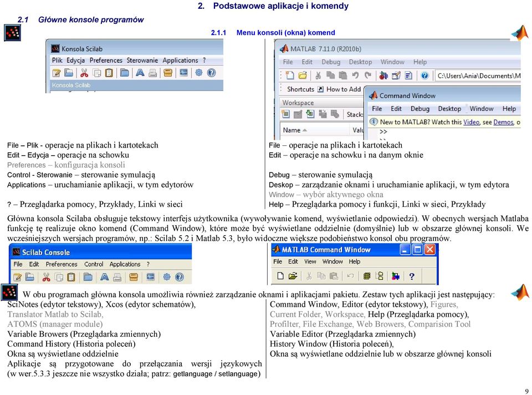The image size is (532, 395).
Task: Click redo arrow in MATLAB 7.11 toolbar
Action: (368, 75)
